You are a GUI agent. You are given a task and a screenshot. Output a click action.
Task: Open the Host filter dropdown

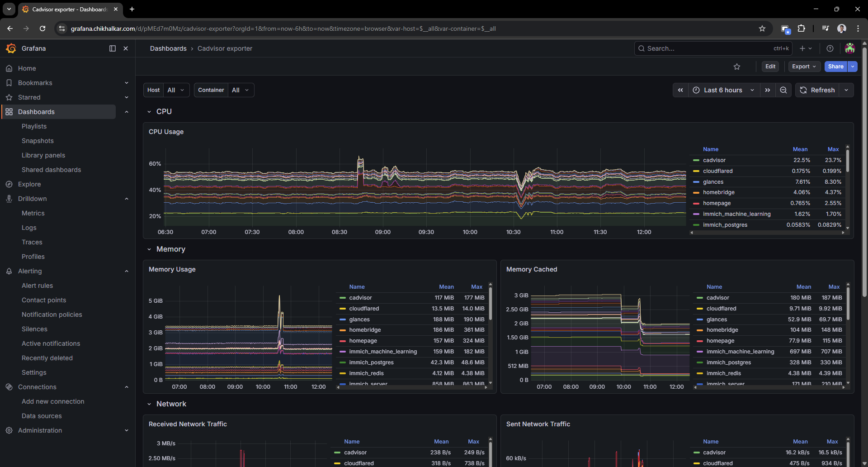coord(176,90)
